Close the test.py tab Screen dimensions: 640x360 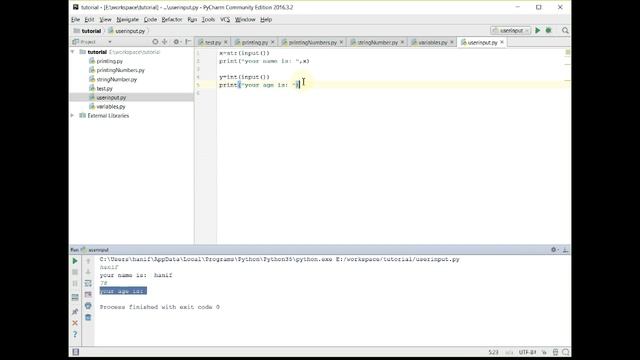[226, 42]
